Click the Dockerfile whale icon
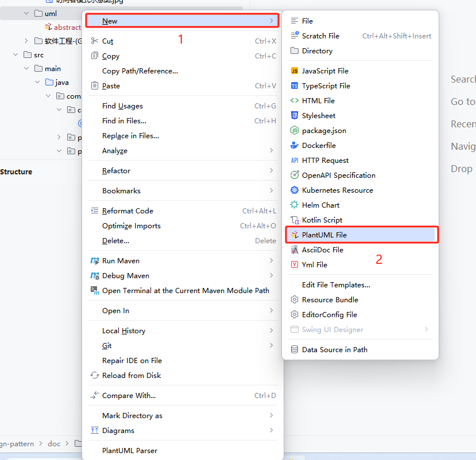This screenshot has width=476, height=460. click(x=295, y=146)
